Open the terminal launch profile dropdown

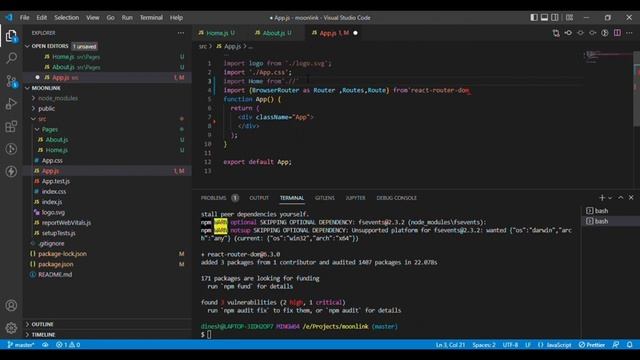point(610,198)
